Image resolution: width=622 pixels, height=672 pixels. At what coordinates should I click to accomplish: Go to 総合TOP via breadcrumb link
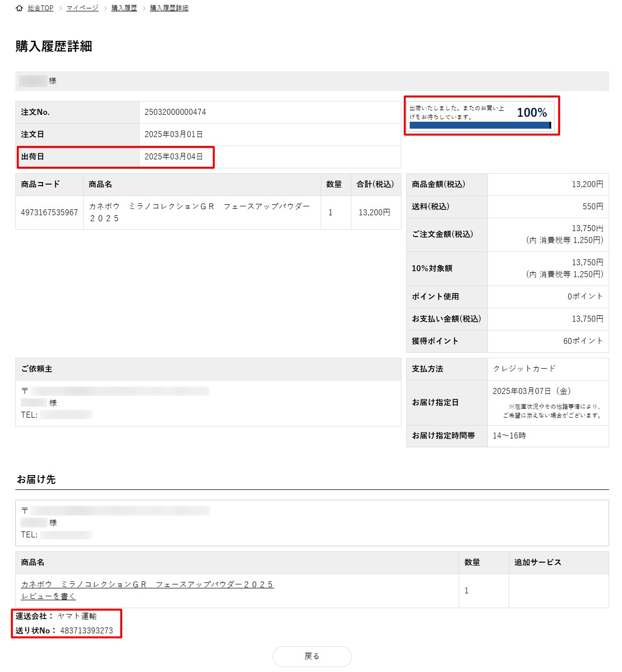point(41,8)
